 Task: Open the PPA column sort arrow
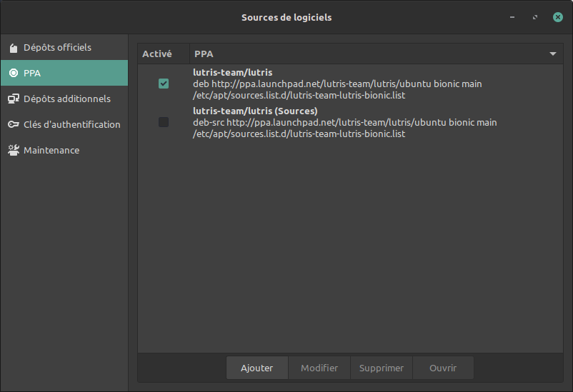tap(552, 54)
